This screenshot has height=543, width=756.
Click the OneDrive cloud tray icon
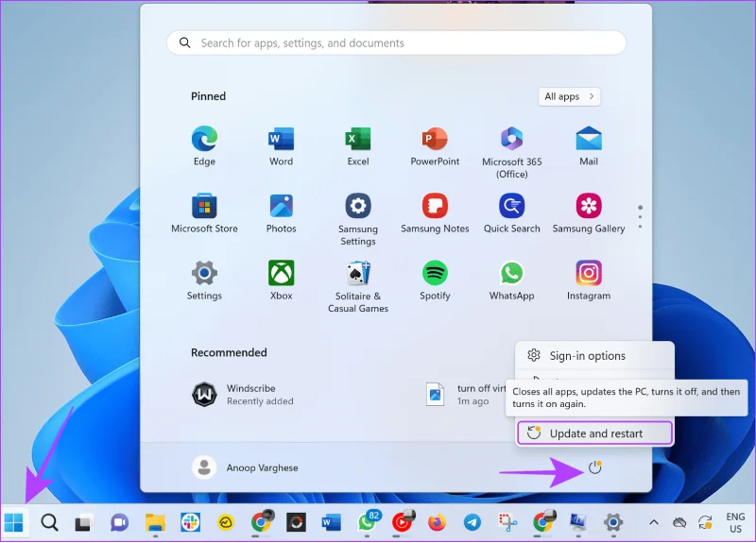point(679,522)
